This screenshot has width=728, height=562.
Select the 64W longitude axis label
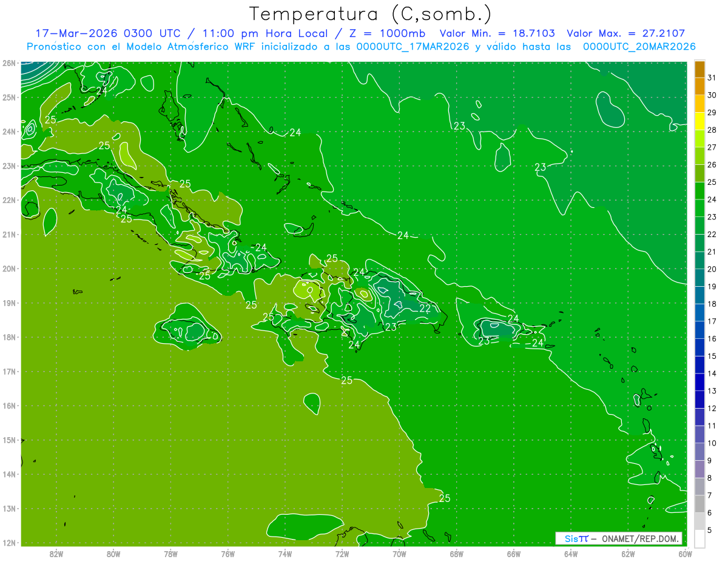(x=571, y=554)
